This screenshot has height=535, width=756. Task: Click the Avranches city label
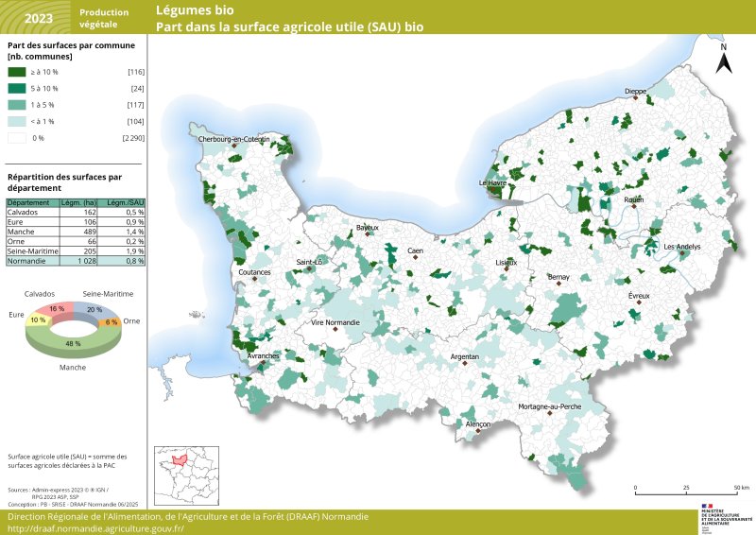263,356
